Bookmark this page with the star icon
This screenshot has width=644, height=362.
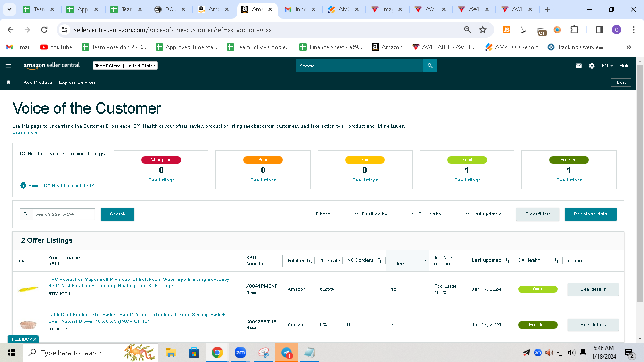click(x=483, y=30)
